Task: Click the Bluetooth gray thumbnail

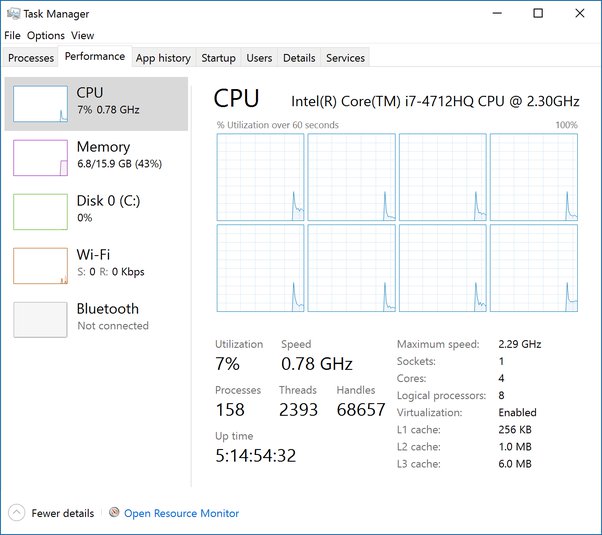Action: (40, 320)
